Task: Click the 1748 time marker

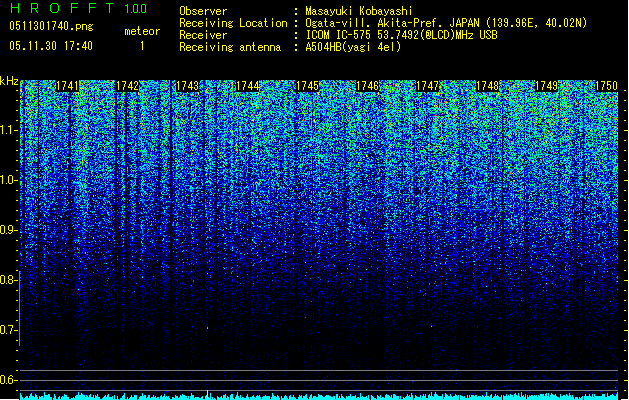Action: pos(487,86)
